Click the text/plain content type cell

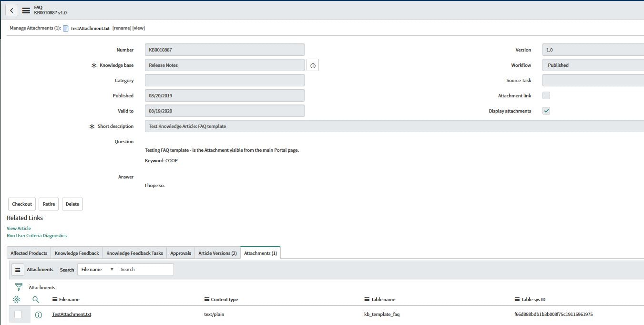[214, 315]
